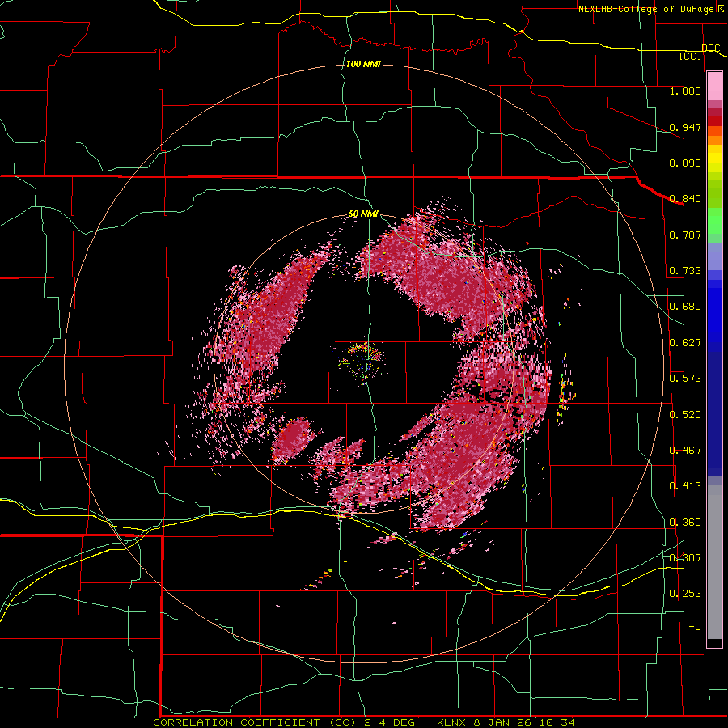This screenshot has width=728, height=728.
Task: Click the radar site clutter at the center
Action: click(x=363, y=362)
